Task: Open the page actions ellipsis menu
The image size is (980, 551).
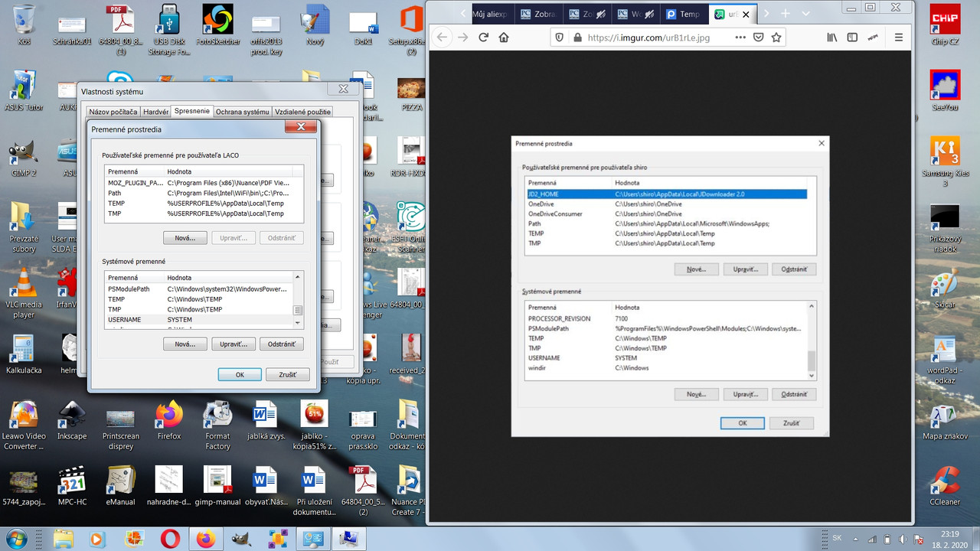Action: [x=740, y=37]
